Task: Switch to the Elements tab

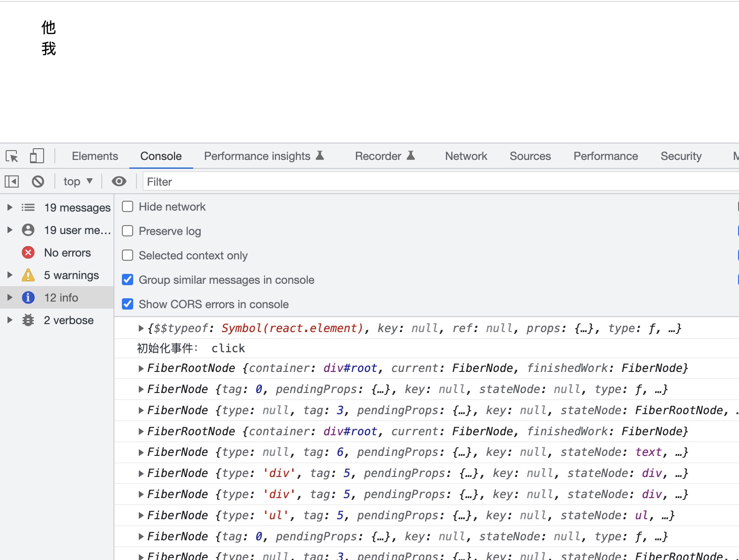Action: coord(95,156)
